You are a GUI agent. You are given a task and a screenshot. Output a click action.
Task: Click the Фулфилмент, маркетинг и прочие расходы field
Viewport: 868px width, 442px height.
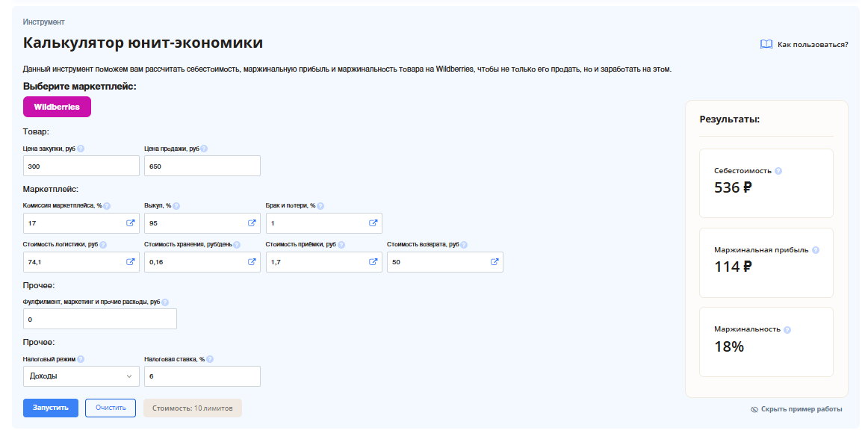pyautogui.click(x=100, y=319)
